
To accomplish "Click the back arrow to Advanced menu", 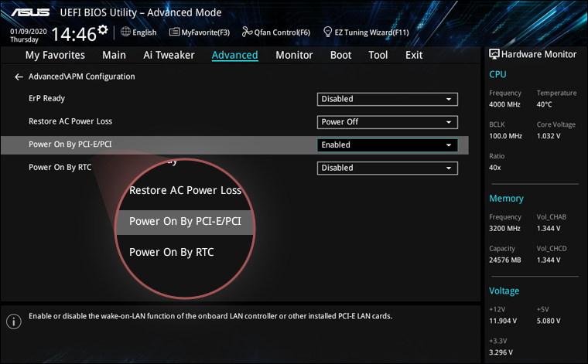I will tap(19, 77).
